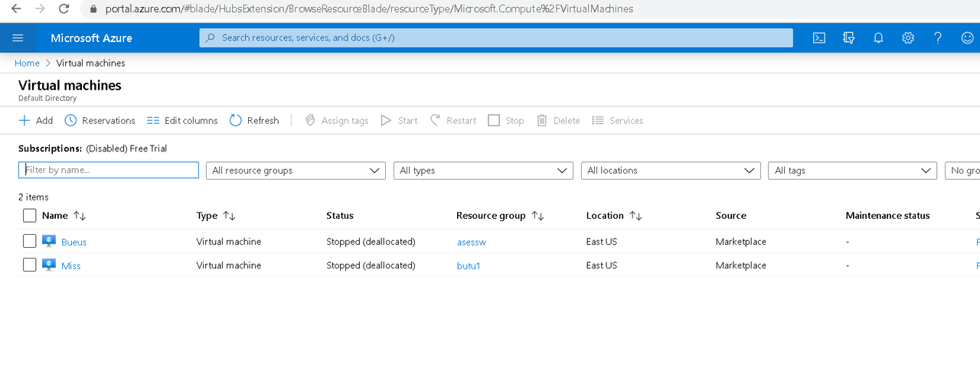Click the Delete toolbar button

[x=558, y=120]
